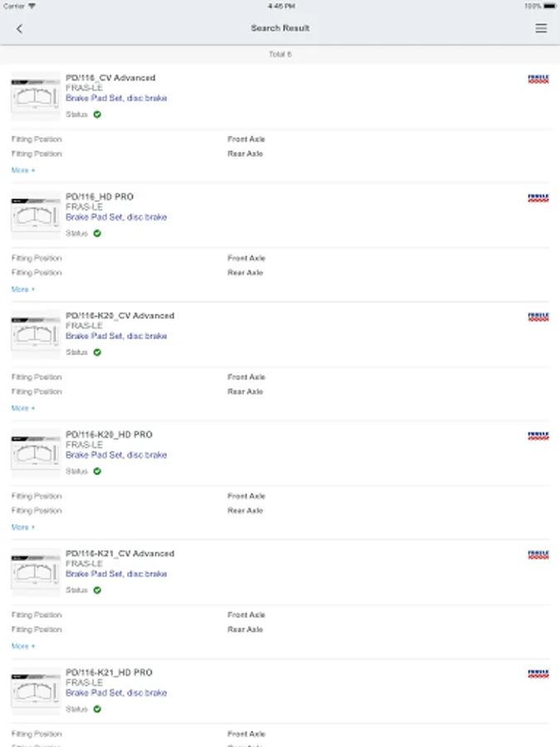Tap green status check on PD/116_CV Advanced

[x=97, y=115]
